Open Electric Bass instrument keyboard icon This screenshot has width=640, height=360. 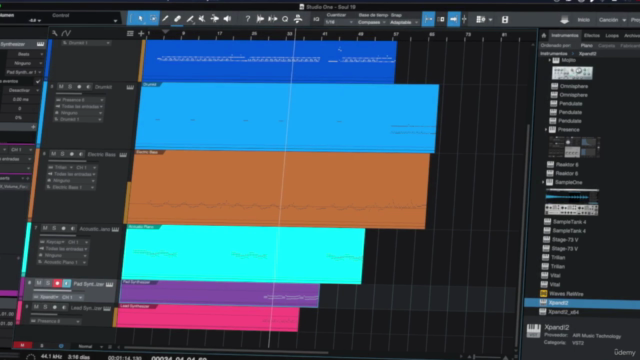click(x=123, y=155)
